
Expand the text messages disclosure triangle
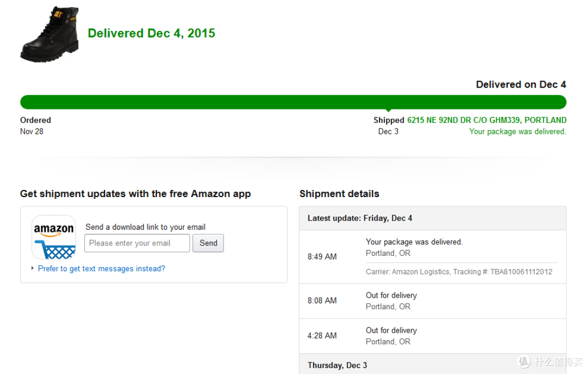(x=33, y=268)
